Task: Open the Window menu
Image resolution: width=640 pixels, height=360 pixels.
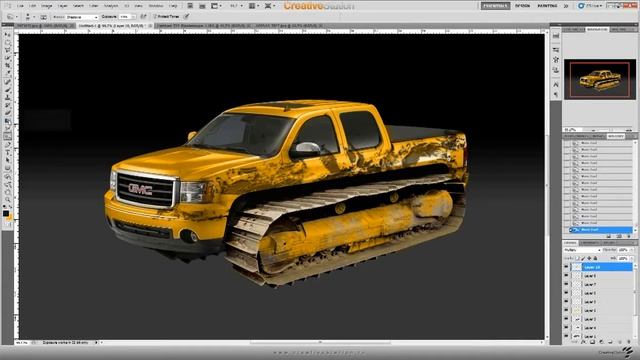Action: (156, 6)
